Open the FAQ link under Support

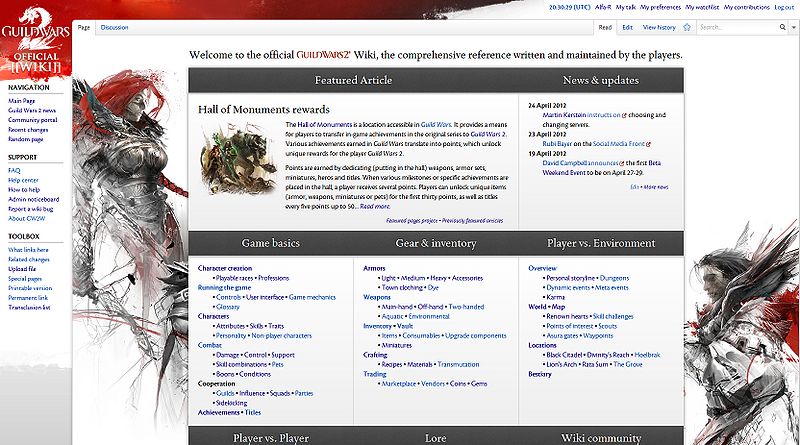[x=14, y=170]
